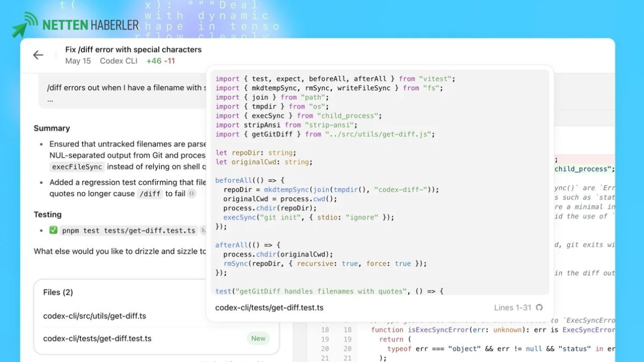Click the "-11" deletions count
This screenshot has height=362, width=644.
(170, 61)
